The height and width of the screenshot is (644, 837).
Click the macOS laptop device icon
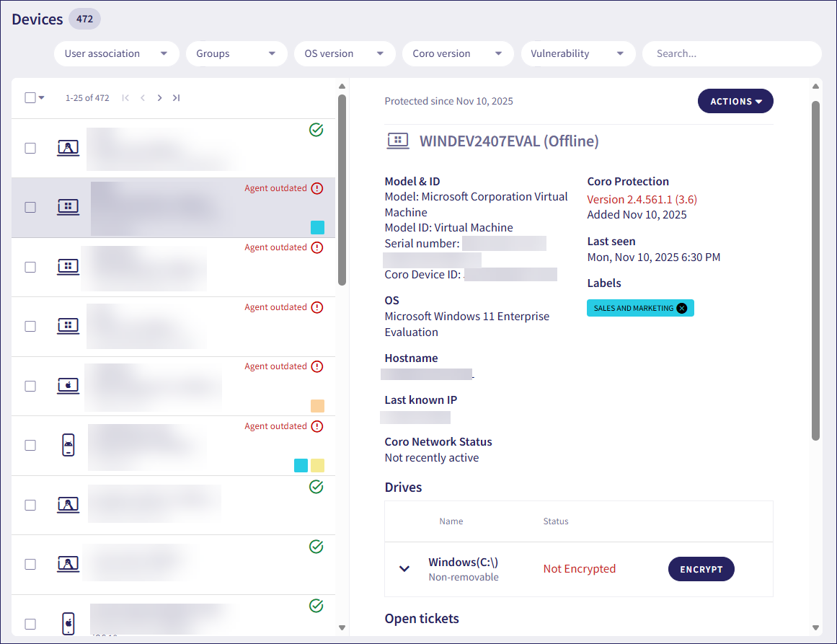pos(68,386)
